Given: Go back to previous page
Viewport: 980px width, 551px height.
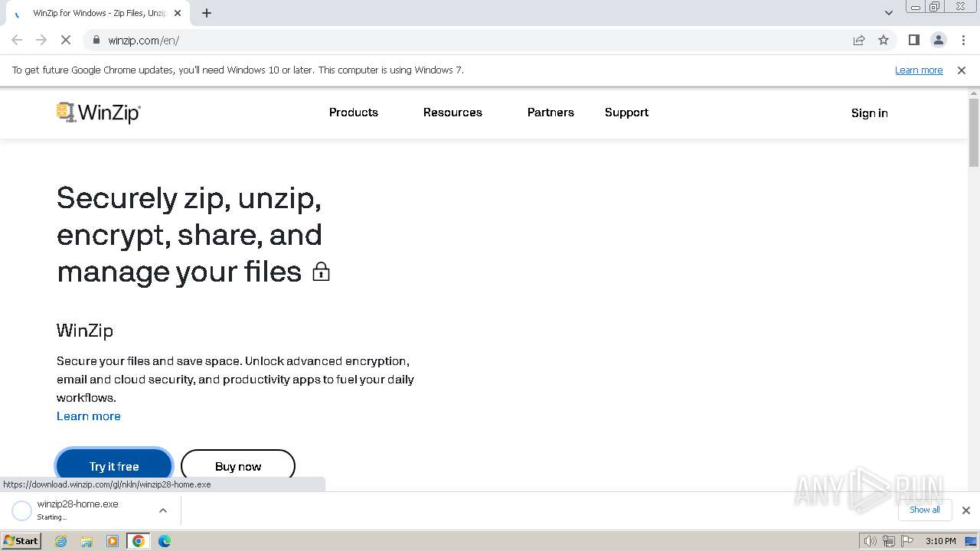Looking at the screenshot, I should [x=17, y=40].
